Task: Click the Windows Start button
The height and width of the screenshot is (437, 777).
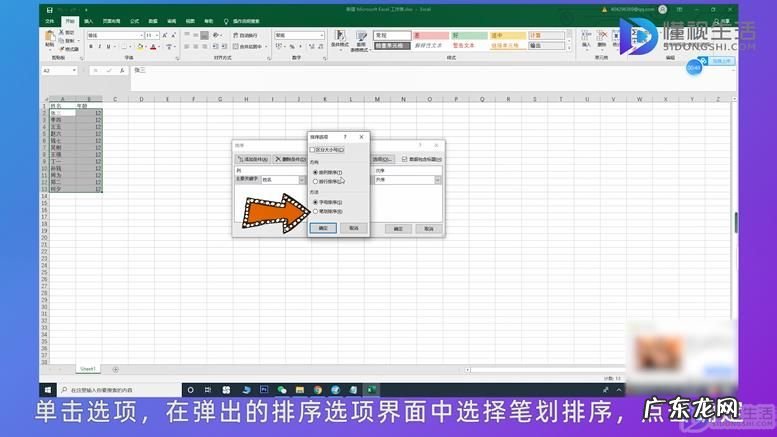Action: pos(48,390)
